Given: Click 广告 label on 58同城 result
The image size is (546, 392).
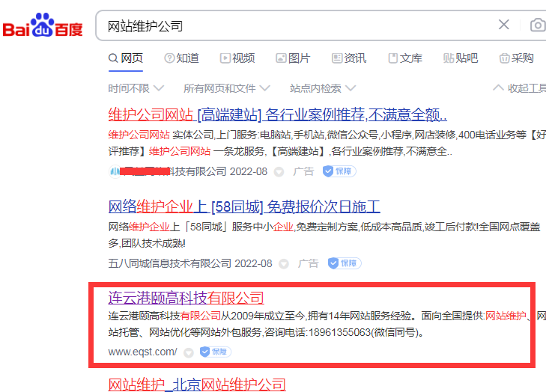Looking at the screenshot, I should pyautogui.click(x=308, y=263).
